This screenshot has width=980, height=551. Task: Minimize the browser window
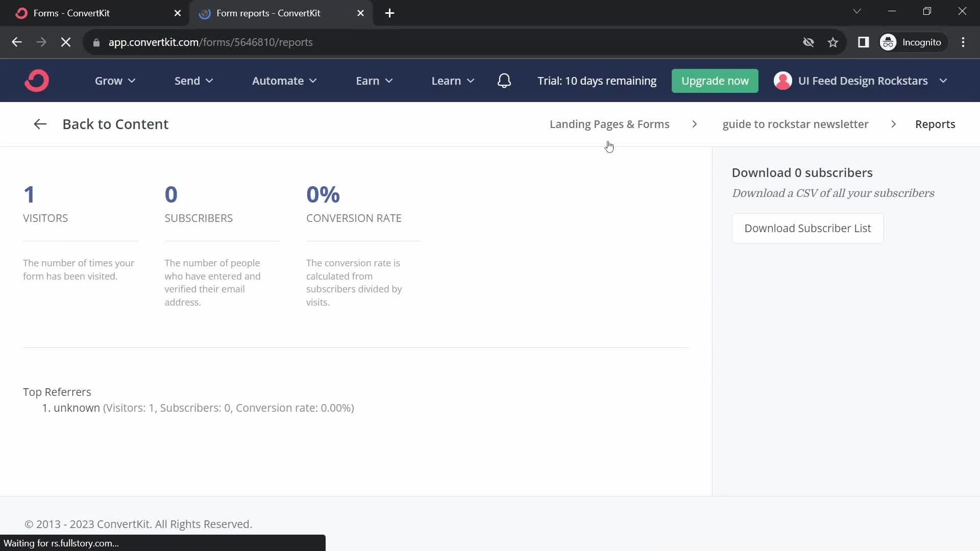pyautogui.click(x=892, y=11)
